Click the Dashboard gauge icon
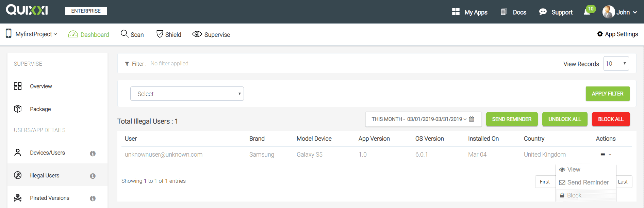The image size is (644, 208). click(x=73, y=34)
